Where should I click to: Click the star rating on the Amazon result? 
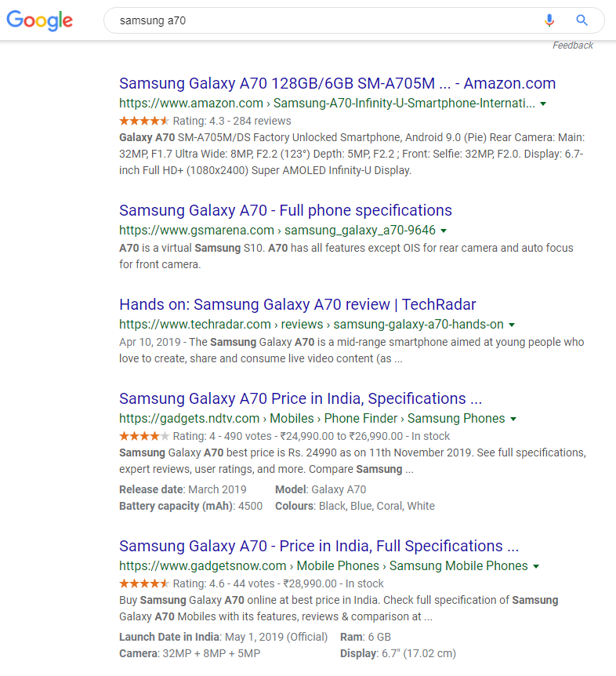click(x=144, y=121)
